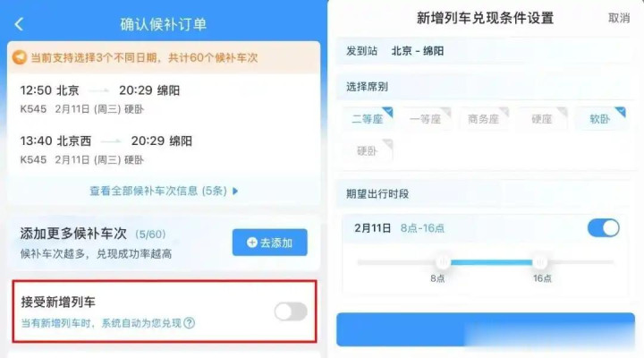Choose the 硬座 seat type

[542, 119]
